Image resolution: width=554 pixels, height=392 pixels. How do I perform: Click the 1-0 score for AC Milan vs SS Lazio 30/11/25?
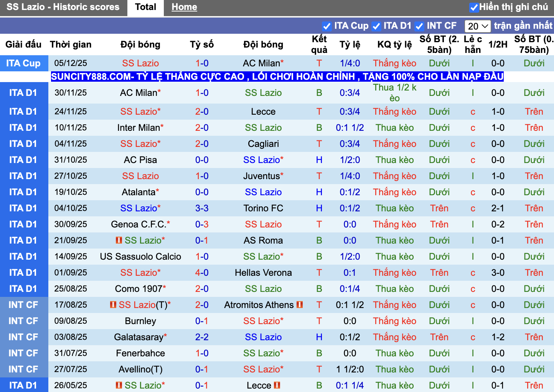coord(202,93)
